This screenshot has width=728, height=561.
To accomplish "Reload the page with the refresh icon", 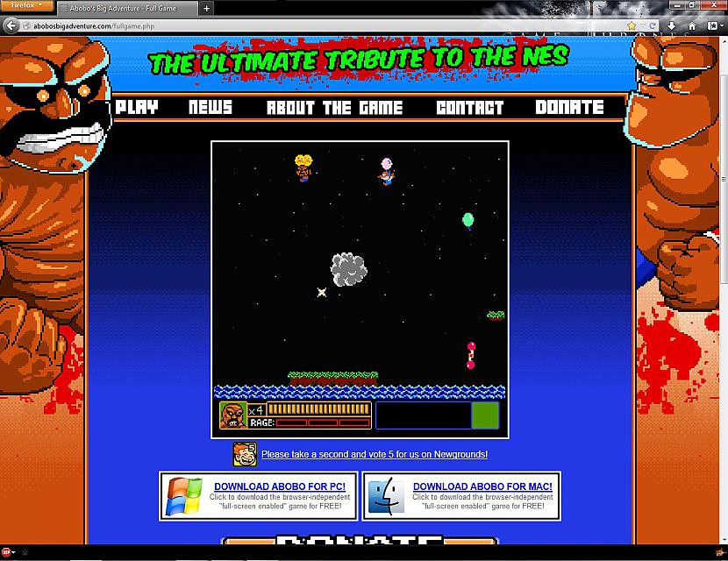I will (653, 26).
